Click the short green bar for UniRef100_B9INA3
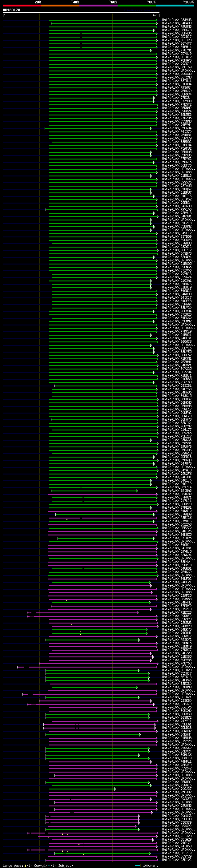Screen dimensions: 197x868 pos(94,491)
